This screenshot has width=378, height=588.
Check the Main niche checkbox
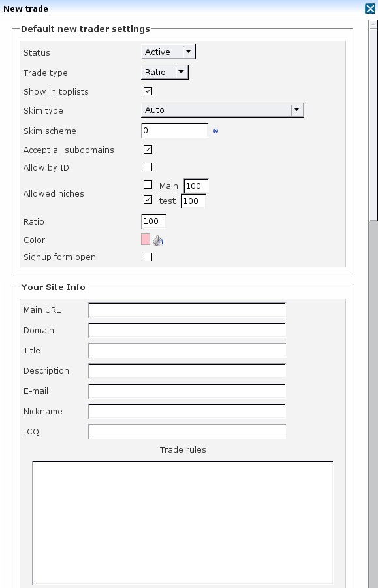[x=148, y=184]
